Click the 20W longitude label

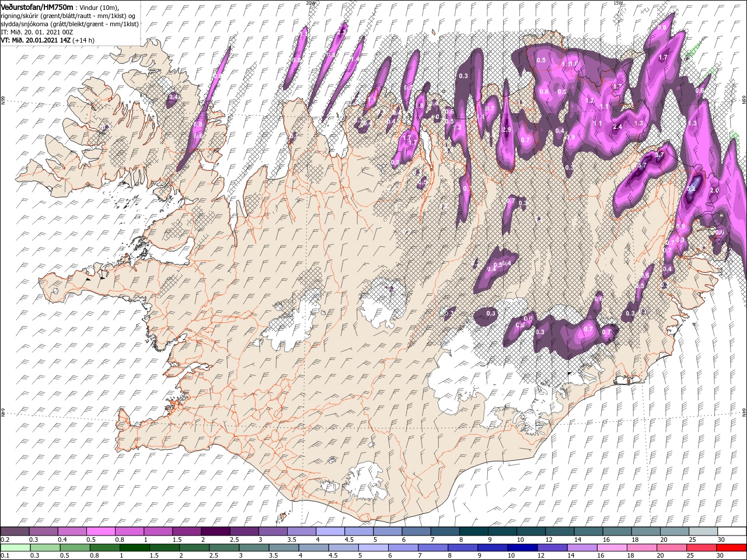[310, 3]
